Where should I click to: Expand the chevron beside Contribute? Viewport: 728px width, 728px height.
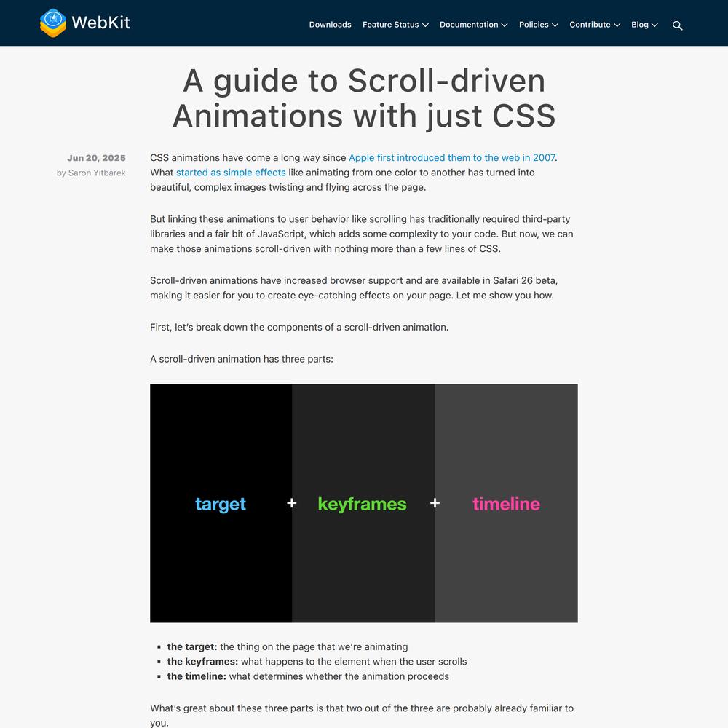[x=617, y=25]
